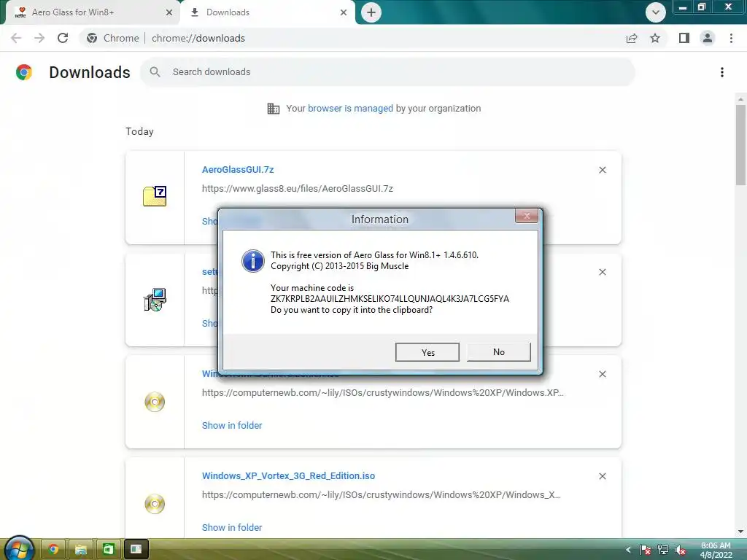Show hidden tray icons arrow

point(628,550)
